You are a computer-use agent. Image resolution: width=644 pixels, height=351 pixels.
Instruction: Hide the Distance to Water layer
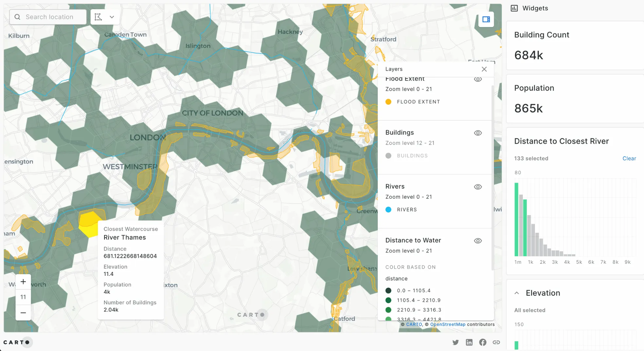pyautogui.click(x=478, y=241)
